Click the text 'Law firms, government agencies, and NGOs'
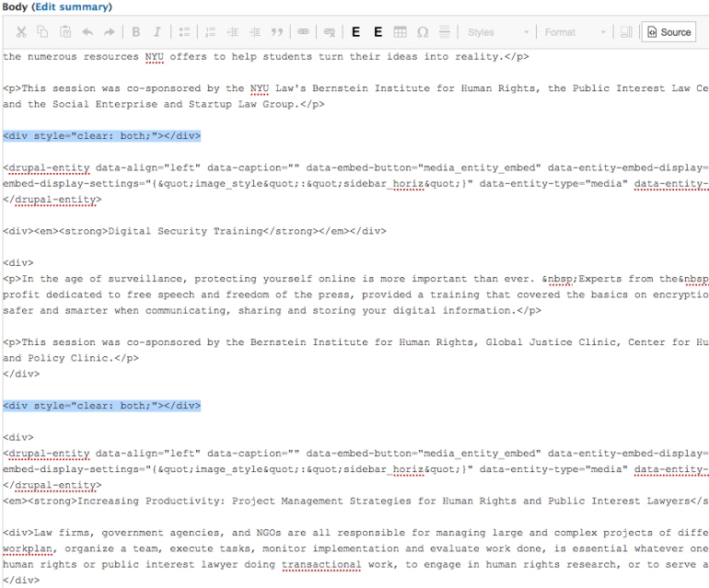The image size is (709, 588). (x=157, y=533)
